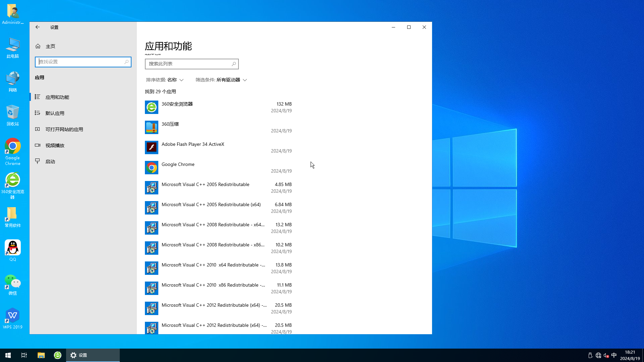
Task: Open 常用软件 desktop folder
Action: pos(13,217)
